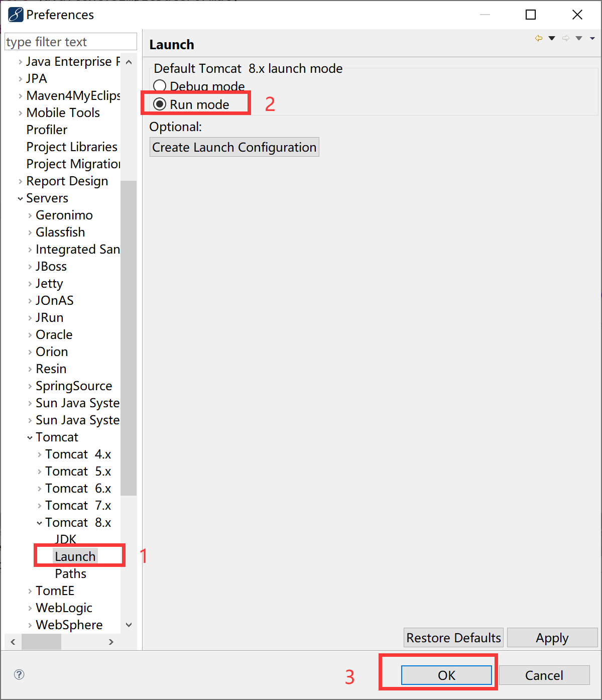Screen dimensions: 602x700
Task: Expand the WebLogic server node
Action: 30,608
